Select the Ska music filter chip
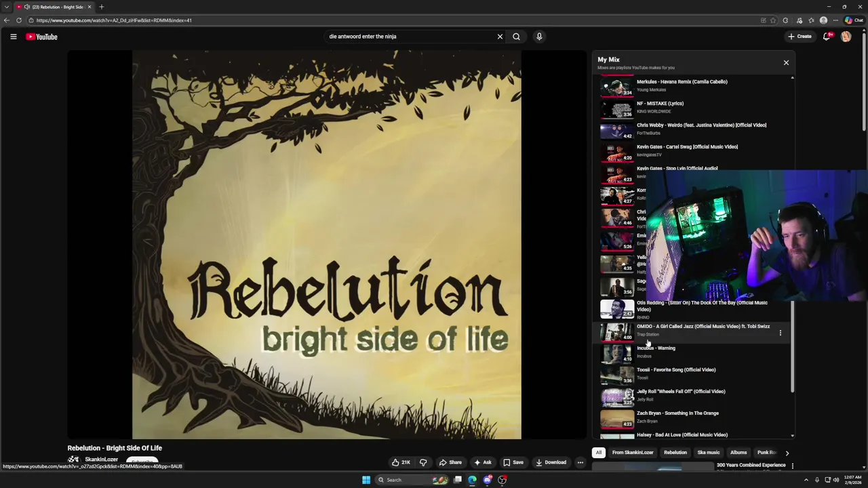868x488 pixels. tap(709, 453)
